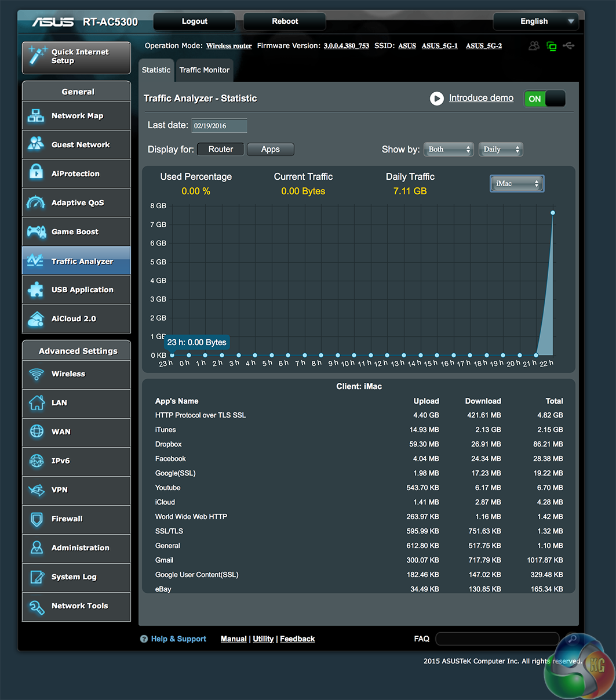616x700 pixels.
Task: Click the HTTP Protocol over TLS SSL entry
Action: 201,415
